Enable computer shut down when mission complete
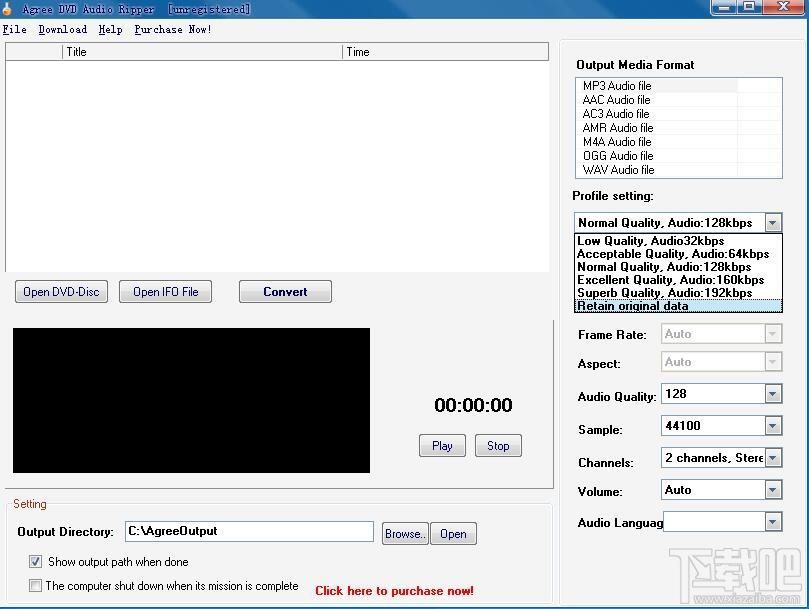This screenshot has height=609, width=809. click(x=35, y=586)
